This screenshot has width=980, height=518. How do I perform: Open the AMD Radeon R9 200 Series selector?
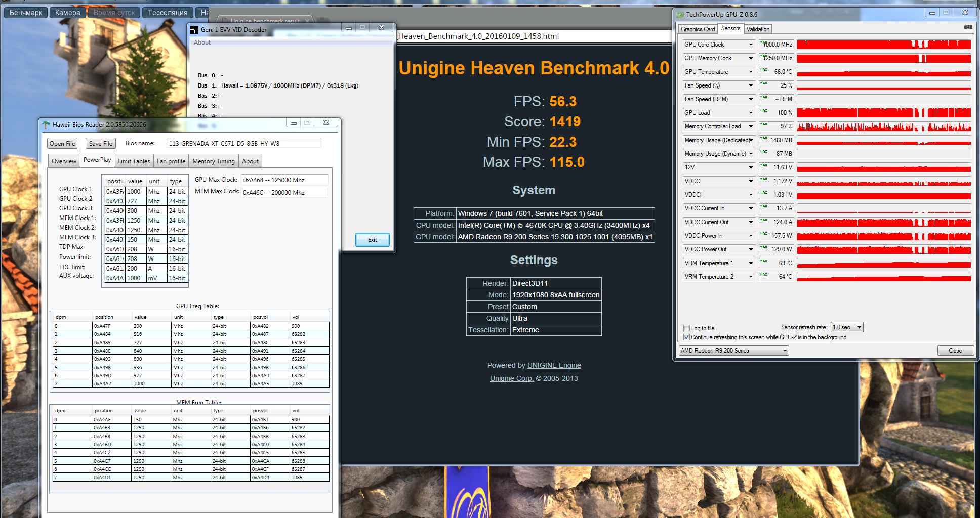tap(733, 351)
